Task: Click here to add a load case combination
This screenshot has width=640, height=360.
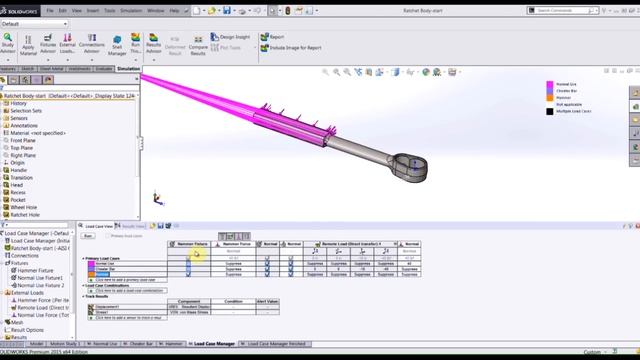Action: tap(128, 291)
